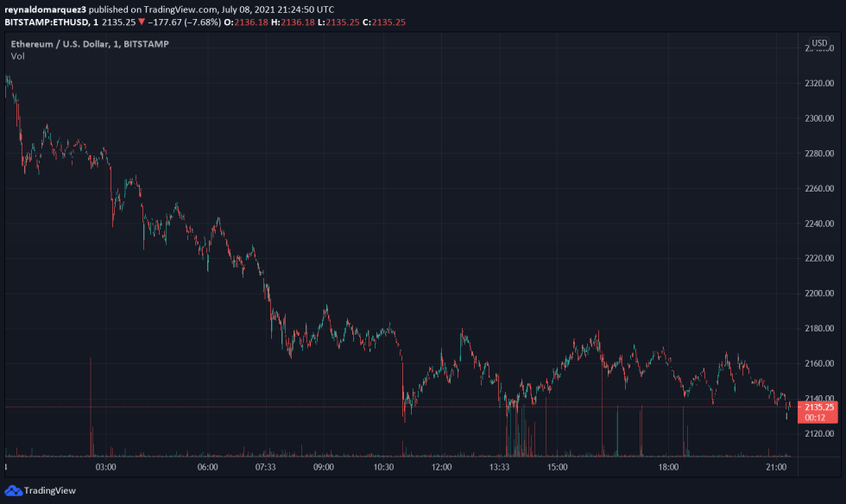Click the 03:00 label on the time axis

pyautogui.click(x=105, y=467)
